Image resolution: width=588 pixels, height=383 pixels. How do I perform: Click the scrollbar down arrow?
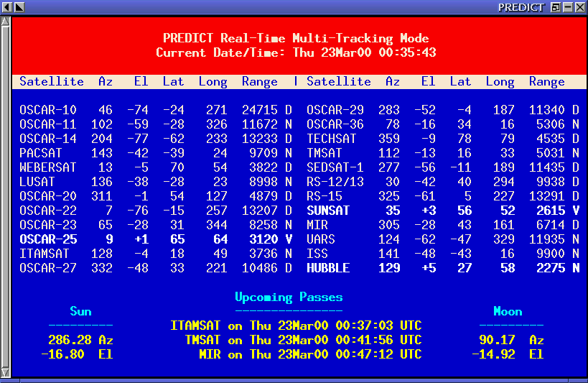click(6, 371)
